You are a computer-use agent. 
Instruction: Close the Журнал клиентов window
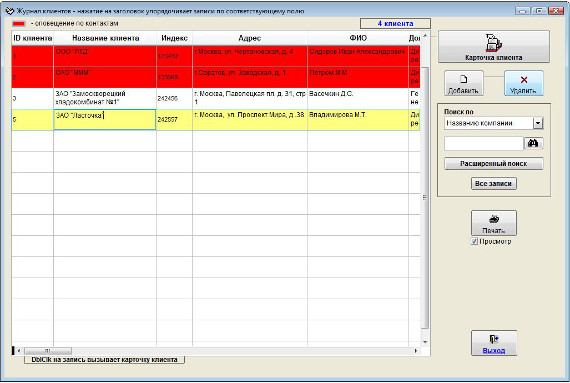tap(556, 11)
